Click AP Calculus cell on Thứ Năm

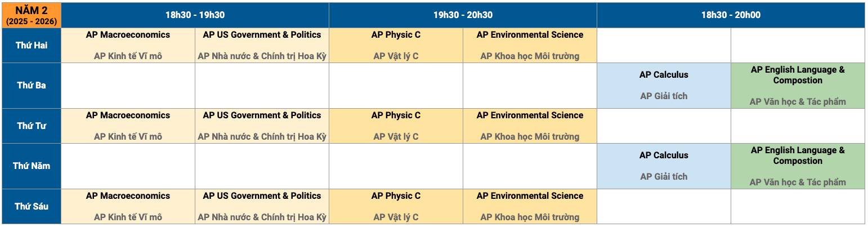(x=664, y=166)
